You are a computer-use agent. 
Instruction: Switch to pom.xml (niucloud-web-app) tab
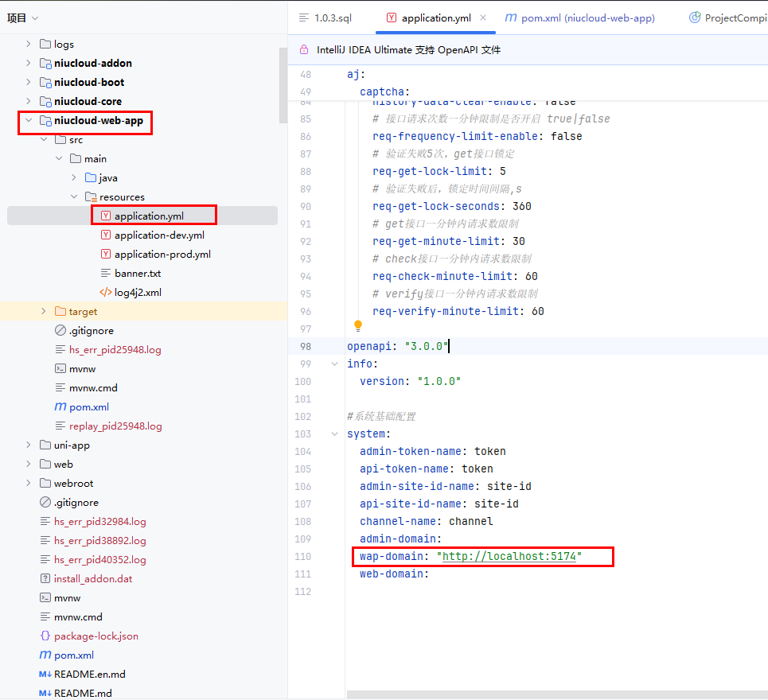coord(579,17)
